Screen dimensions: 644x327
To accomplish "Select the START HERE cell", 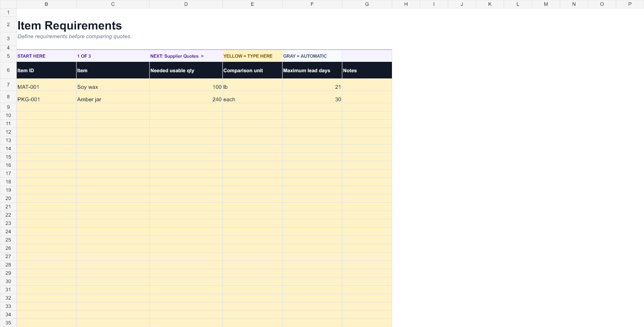I will [x=47, y=56].
